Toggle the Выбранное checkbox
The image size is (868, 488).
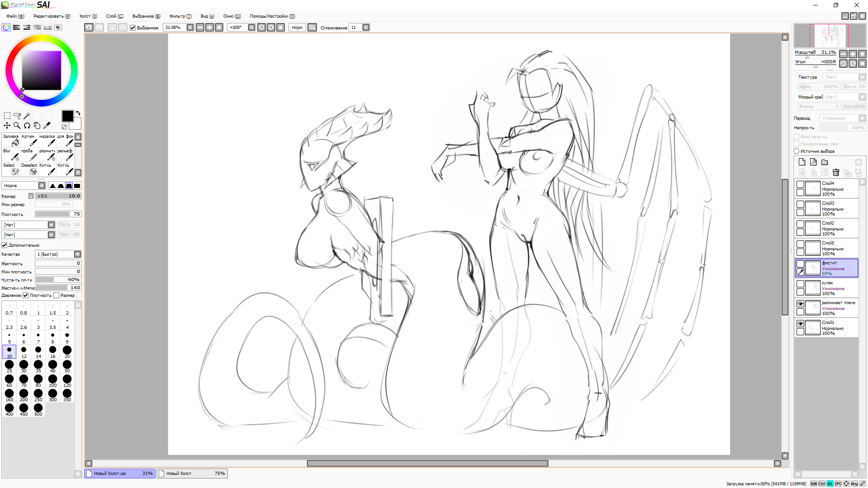pos(133,28)
